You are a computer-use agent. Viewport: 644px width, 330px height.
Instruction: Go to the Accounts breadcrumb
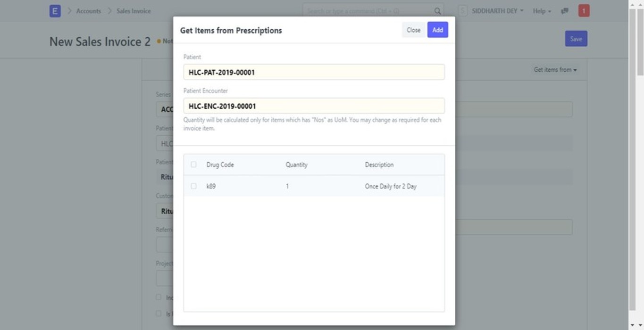coord(89,11)
